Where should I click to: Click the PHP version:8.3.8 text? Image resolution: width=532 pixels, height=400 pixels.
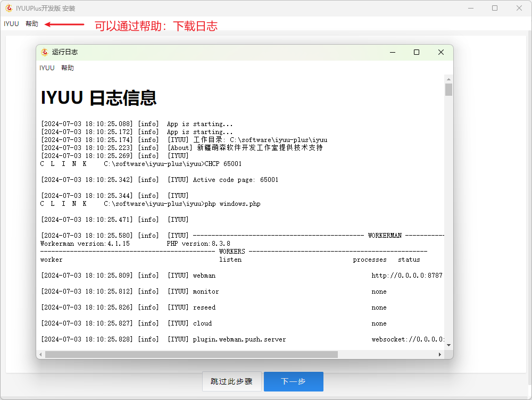(x=198, y=244)
